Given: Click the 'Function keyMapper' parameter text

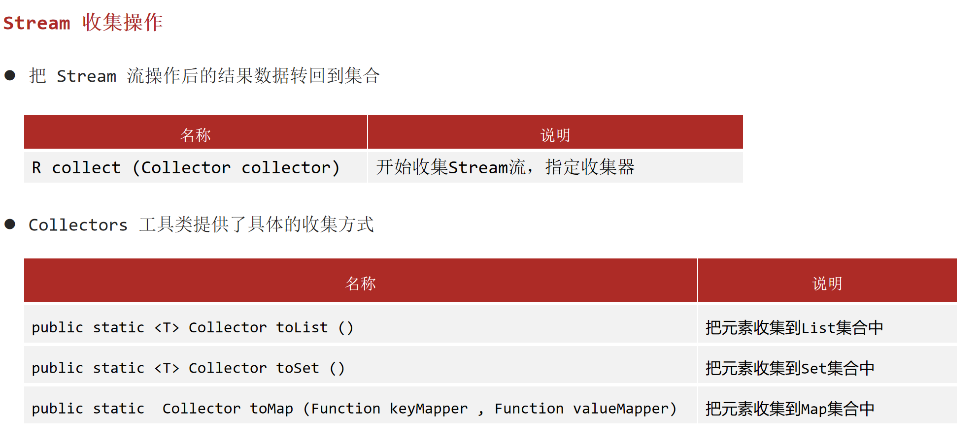Looking at the screenshot, I should click(x=389, y=409).
